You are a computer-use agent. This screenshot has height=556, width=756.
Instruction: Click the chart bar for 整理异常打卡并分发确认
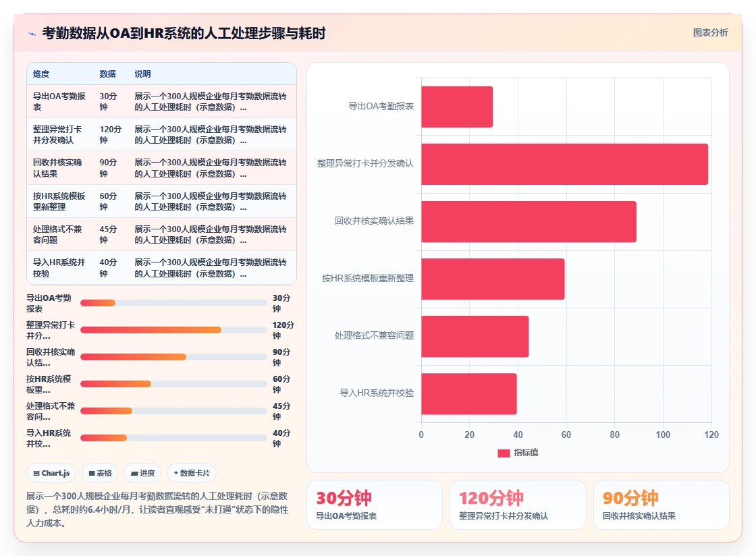[564, 164]
